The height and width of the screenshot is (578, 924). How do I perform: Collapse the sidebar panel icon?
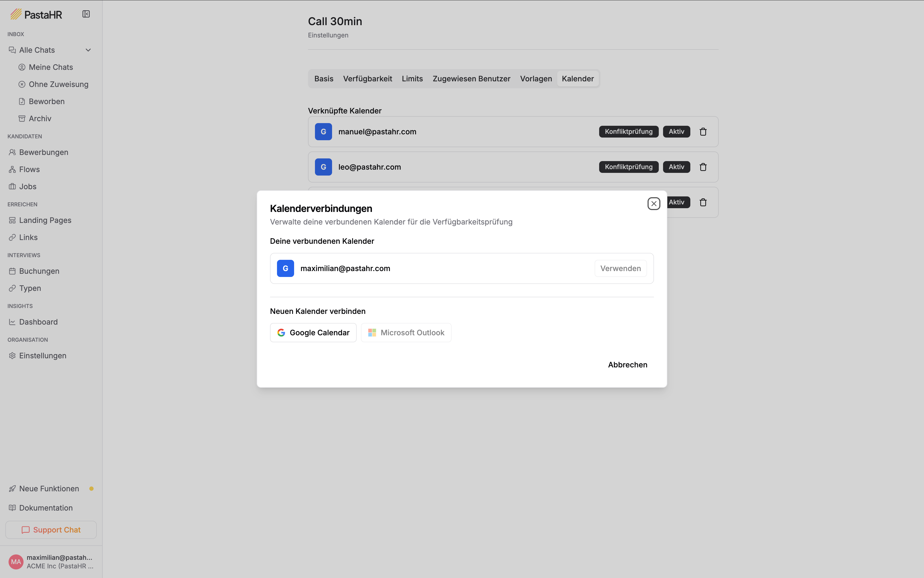point(86,14)
